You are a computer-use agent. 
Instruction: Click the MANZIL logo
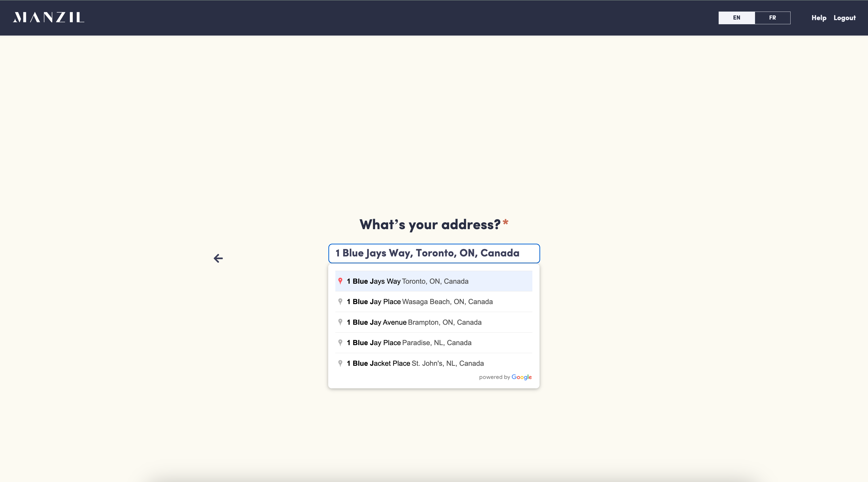coord(48,18)
